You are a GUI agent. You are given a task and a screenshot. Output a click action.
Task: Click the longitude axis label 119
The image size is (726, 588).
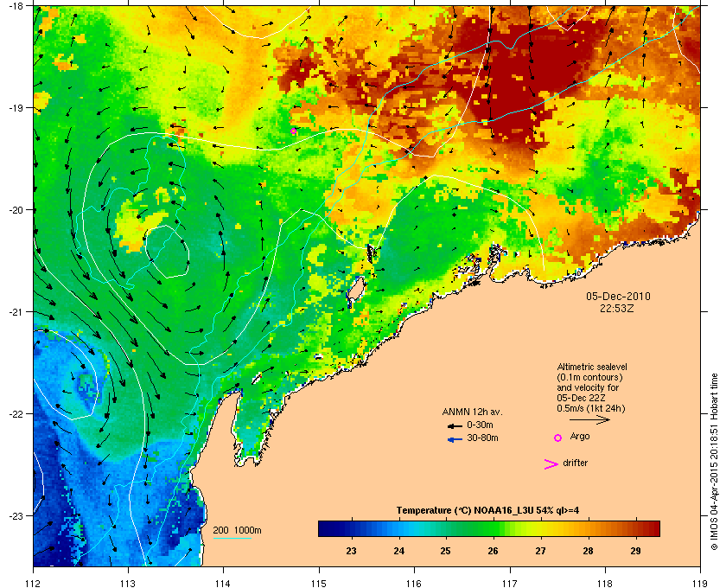[700, 584]
